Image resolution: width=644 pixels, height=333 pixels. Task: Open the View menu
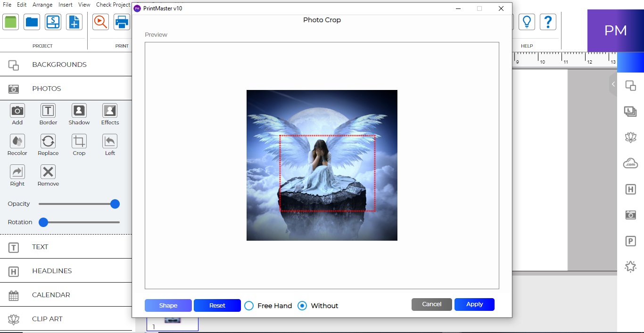tap(84, 5)
